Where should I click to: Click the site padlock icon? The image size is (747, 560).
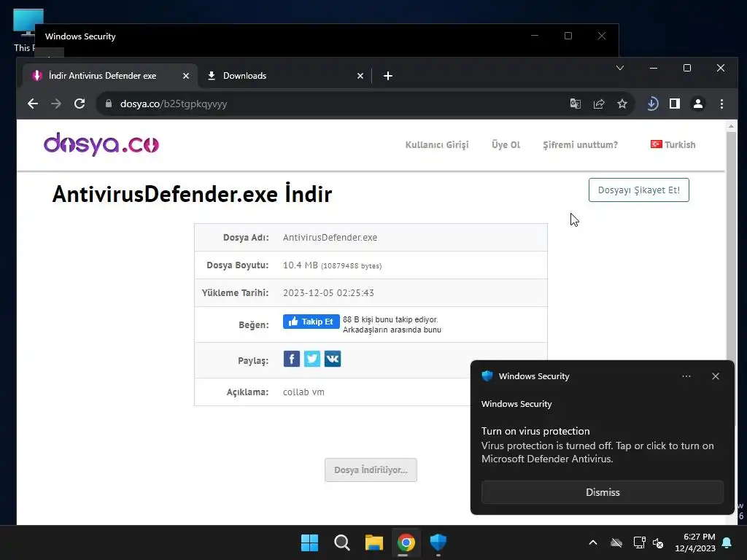pos(109,104)
